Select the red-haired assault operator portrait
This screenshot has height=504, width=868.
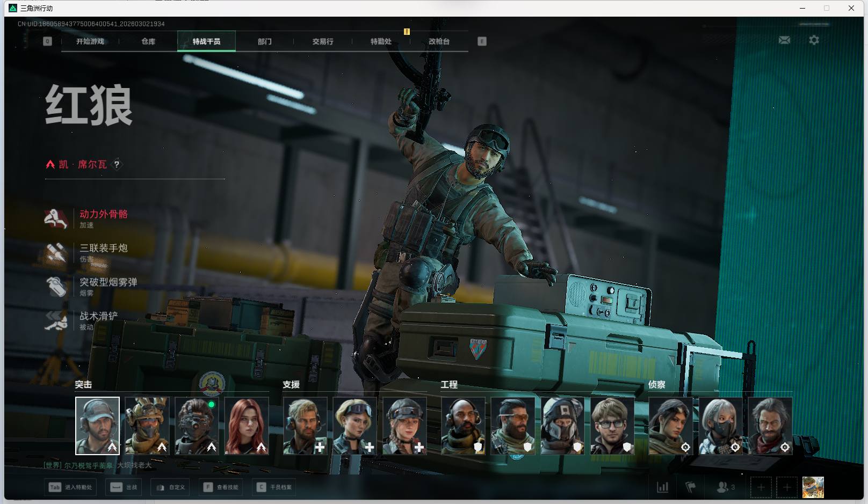pyautogui.click(x=247, y=426)
